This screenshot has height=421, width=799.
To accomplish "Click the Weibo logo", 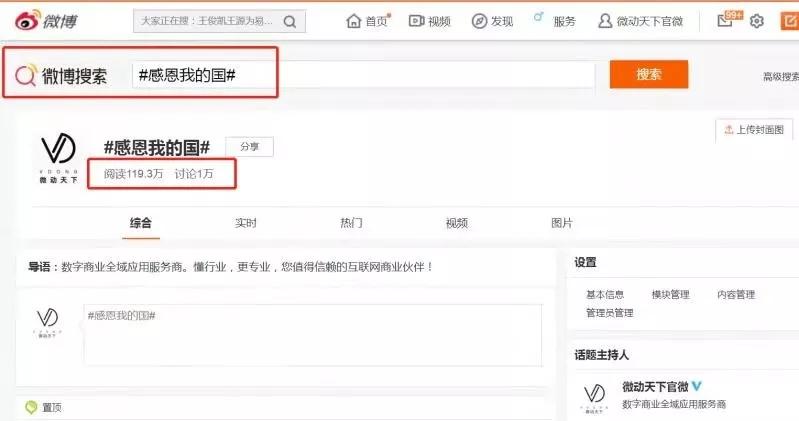I will point(46,21).
